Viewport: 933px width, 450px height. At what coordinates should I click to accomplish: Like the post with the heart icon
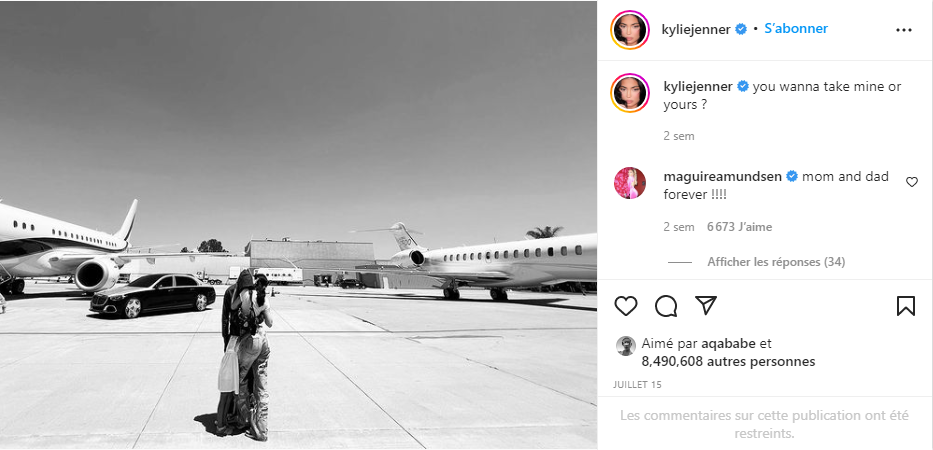[x=625, y=306]
